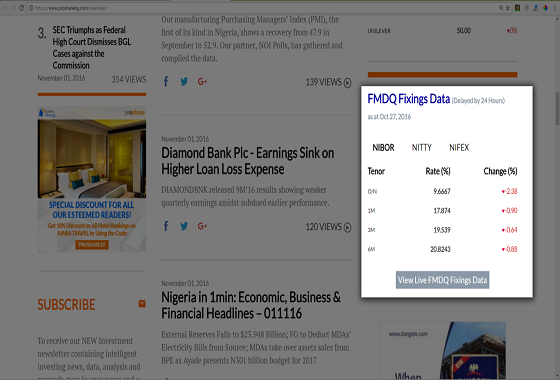Screen dimensions: 560x380
Task: Click the Change (%) column header
Action: coord(500,171)
